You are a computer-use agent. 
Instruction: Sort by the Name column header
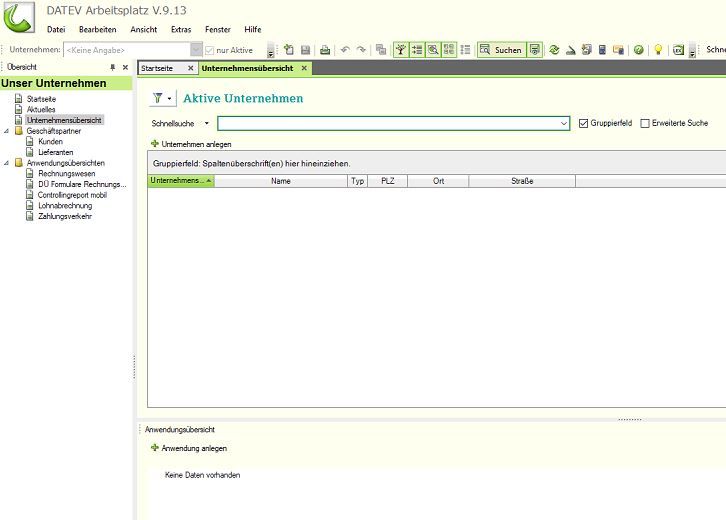point(281,181)
